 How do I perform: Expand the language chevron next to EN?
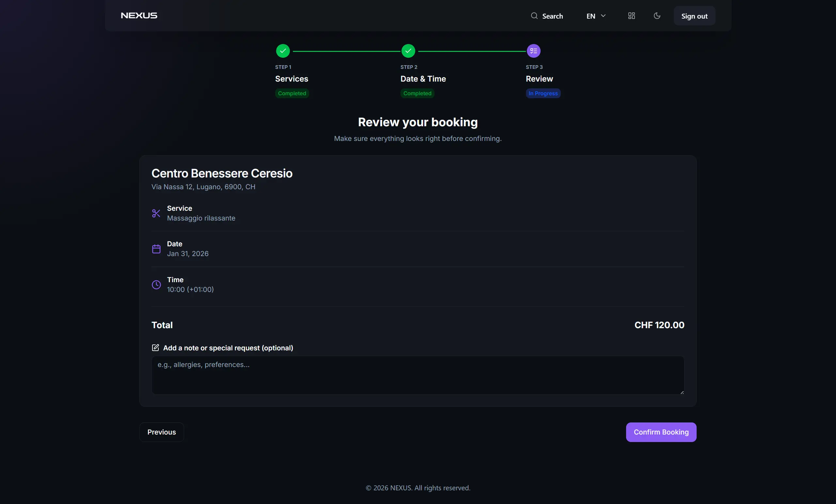[x=604, y=16]
